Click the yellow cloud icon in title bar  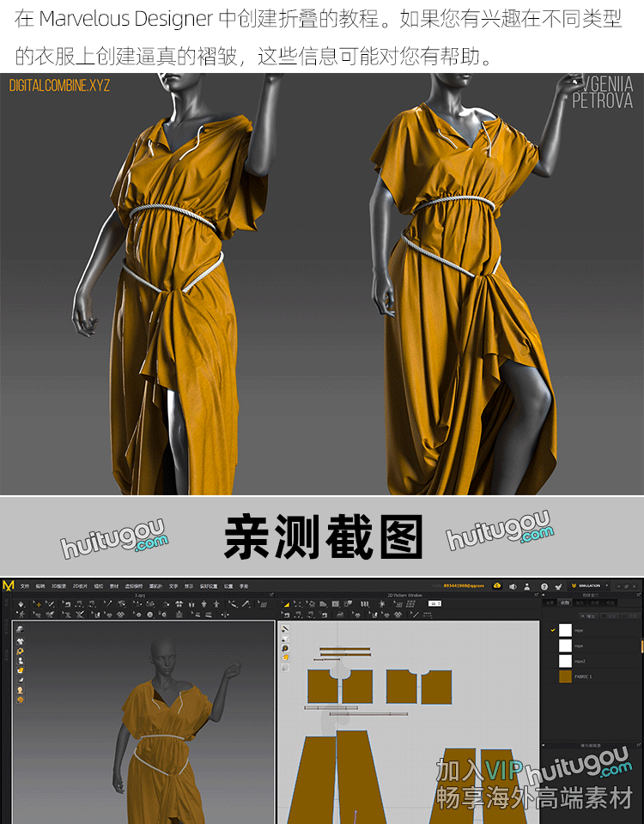(x=497, y=586)
